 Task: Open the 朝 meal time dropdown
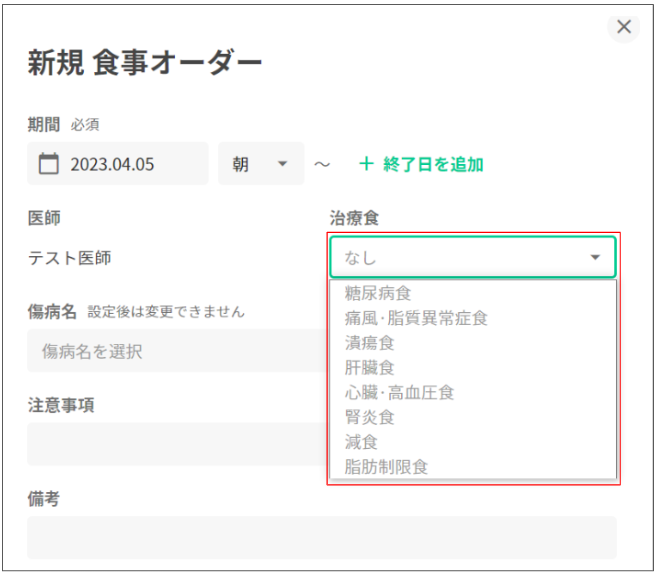pyautogui.click(x=261, y=164)
